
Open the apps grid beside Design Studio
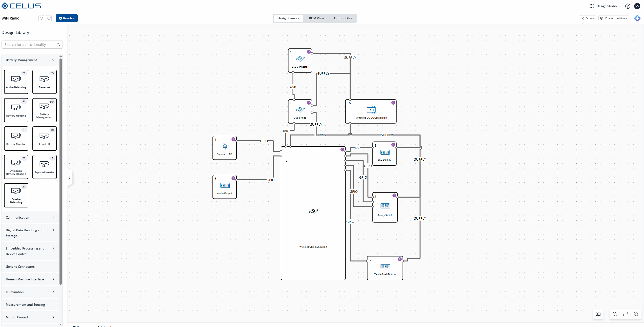tap(591, 6)
